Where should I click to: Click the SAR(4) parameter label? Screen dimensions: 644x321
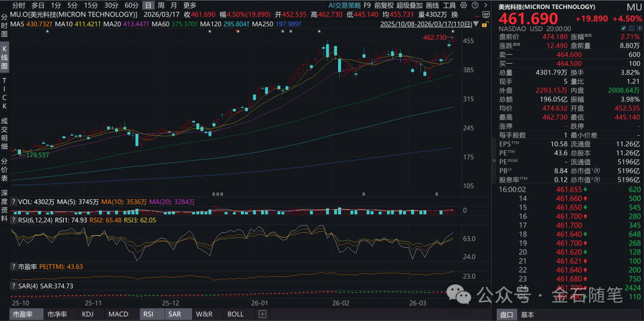[x=28, y=286]
